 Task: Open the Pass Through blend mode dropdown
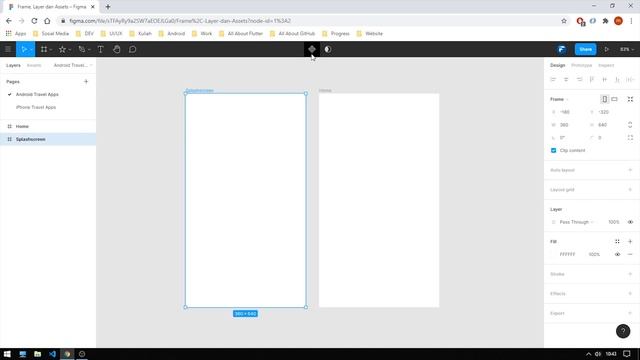[576, 222]
